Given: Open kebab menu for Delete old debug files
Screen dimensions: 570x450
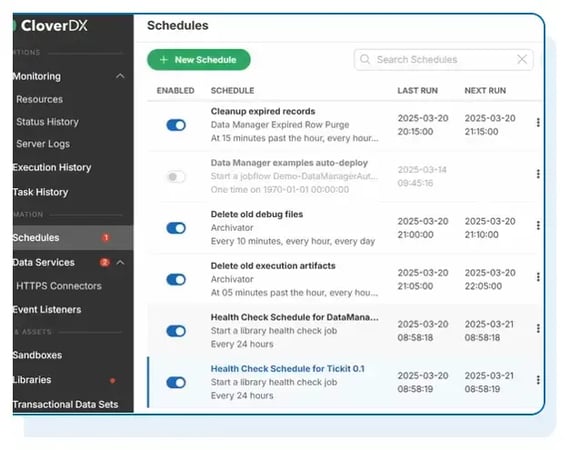Looking at the screenshot, I should pyautogui.click(x=538, y=225).
